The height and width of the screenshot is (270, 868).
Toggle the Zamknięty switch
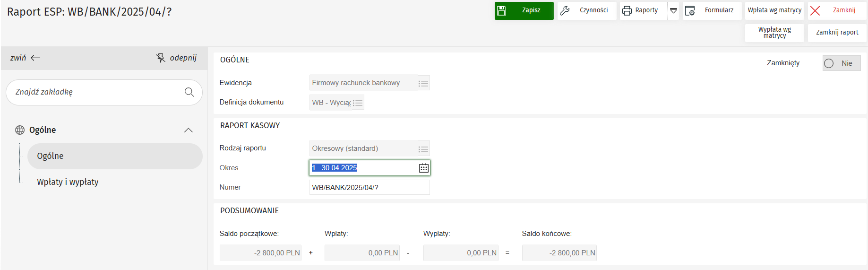(x=841, y=63)
